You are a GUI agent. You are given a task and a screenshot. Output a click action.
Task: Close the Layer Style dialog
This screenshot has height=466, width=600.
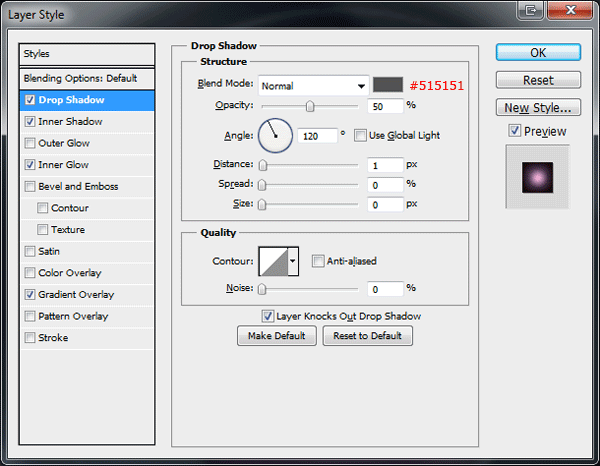point(570,10)
